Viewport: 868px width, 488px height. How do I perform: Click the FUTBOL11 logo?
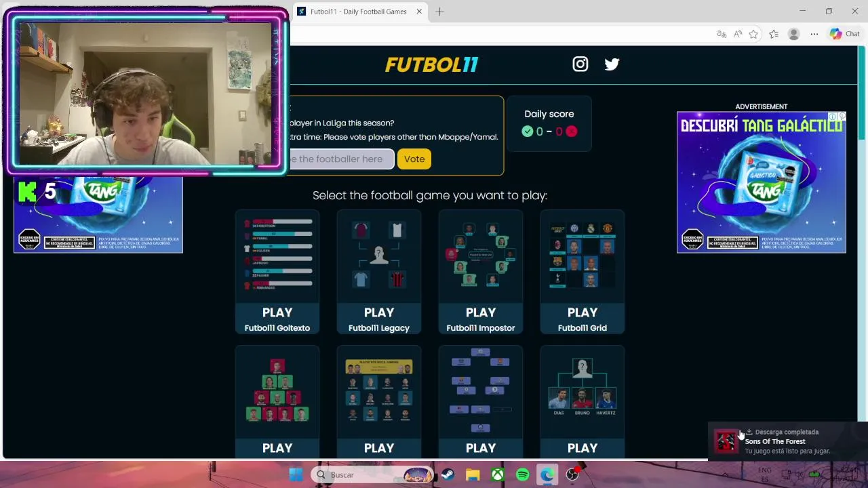431,64
